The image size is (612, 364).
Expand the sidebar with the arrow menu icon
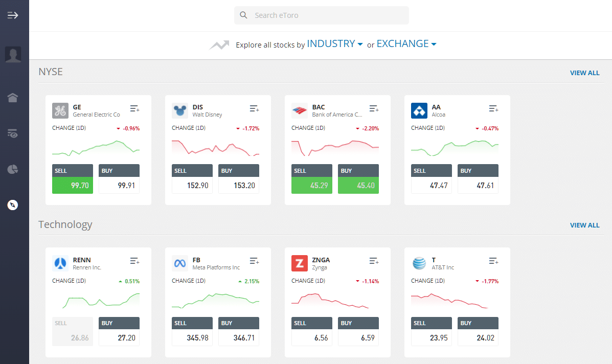tap(12, 15)
